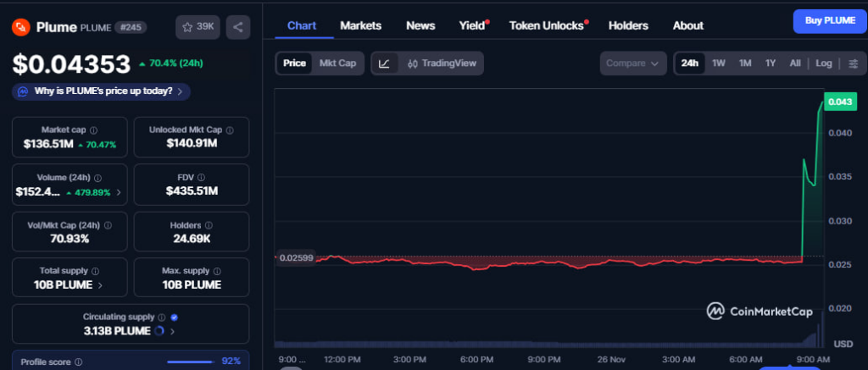Expand 'Why is PLUME's price up today?' arrow
The height and width of the screenshot is (370, 868).
[180, 91]
